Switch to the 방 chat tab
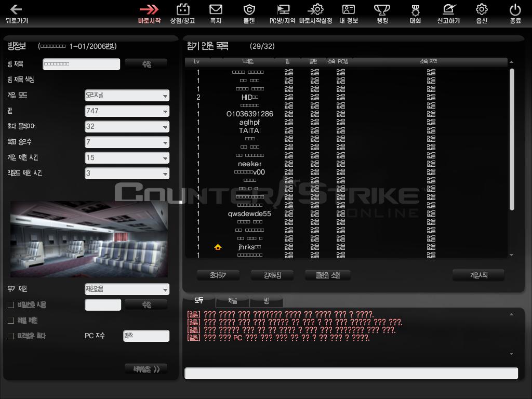The image size is (532, 399). click(x=267, y=301)
